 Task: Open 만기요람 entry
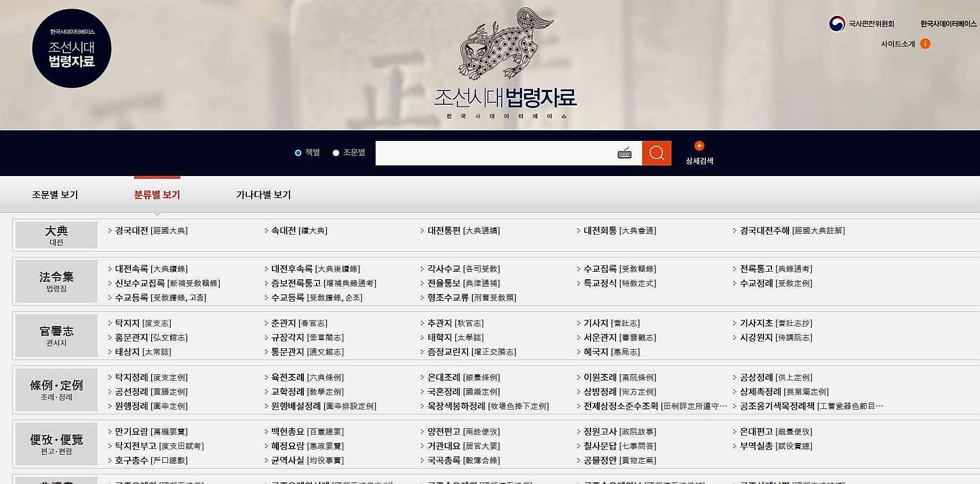151,432
